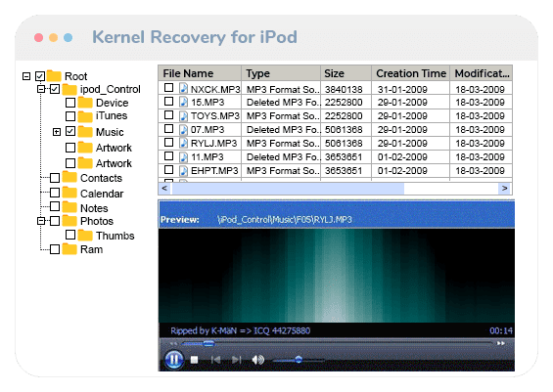Click the iTunes folder icon
This screenshot has height=392, width=553.
(x=85, y=116)
